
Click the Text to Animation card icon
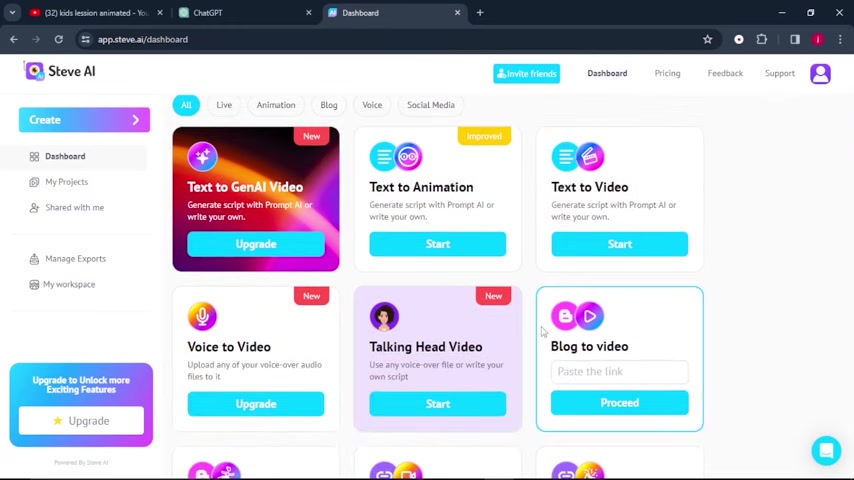coord(396,156)
